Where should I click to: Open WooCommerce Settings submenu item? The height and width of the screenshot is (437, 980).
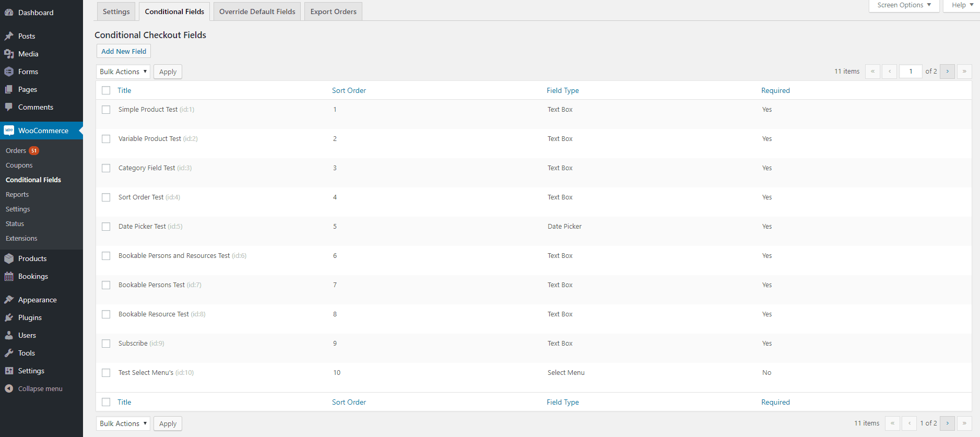click(x=18, y=209)
